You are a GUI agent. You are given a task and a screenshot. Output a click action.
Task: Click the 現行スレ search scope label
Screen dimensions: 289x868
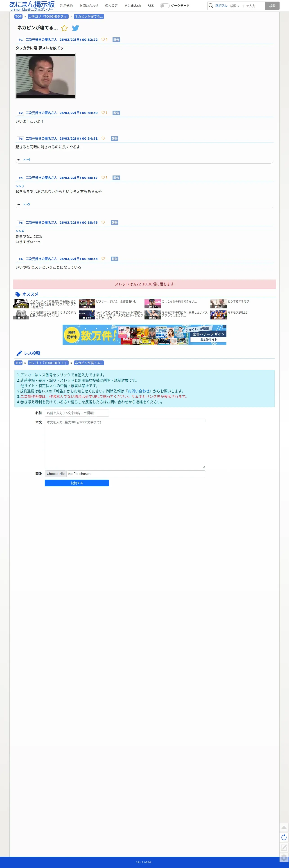click(222, 6)
